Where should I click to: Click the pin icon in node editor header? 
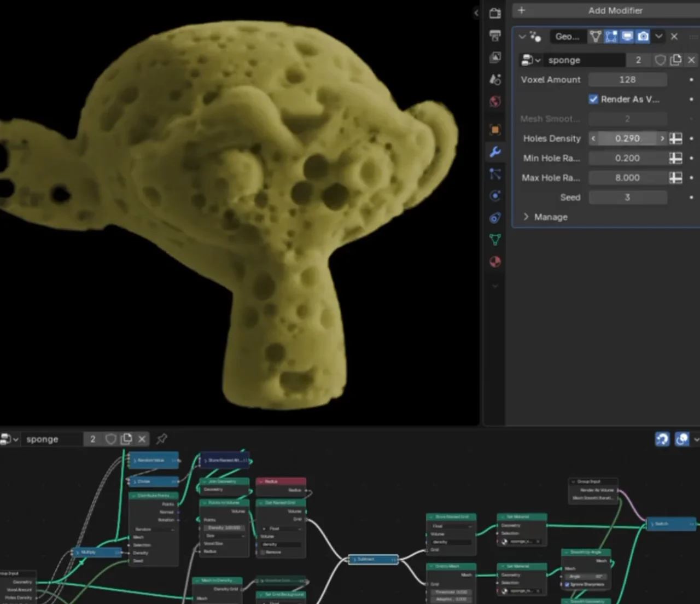pyautogui.click(x=161, y=439)
